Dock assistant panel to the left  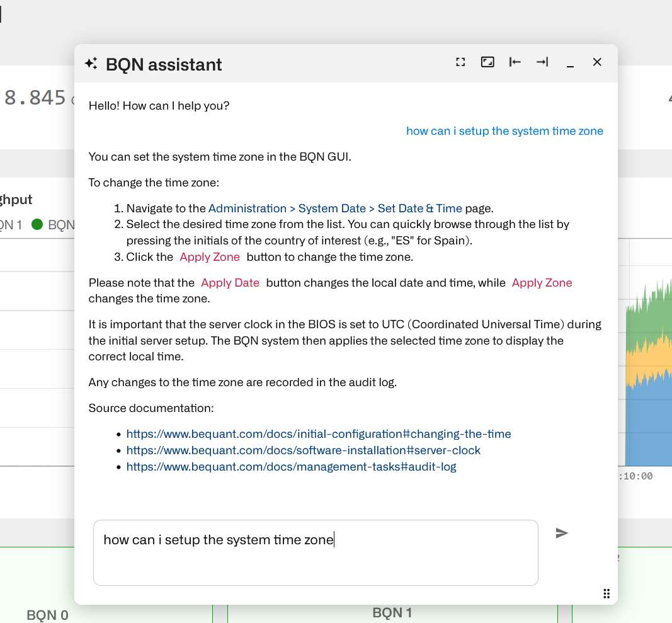click(x=515, y=62)
